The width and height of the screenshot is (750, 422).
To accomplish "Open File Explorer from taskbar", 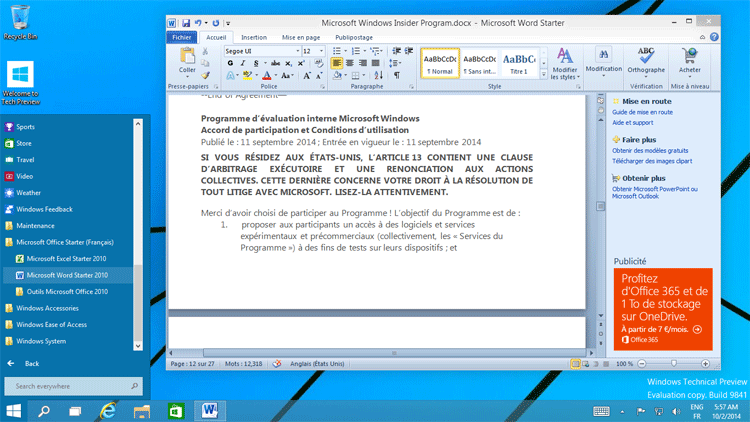I will [142, 411].
